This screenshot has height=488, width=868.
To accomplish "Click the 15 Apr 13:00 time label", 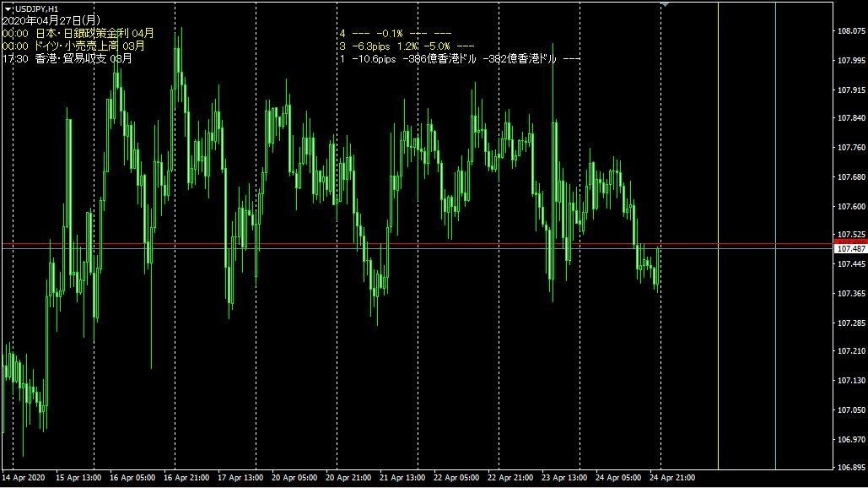I will pyautogui.click(x=78, y=478).
